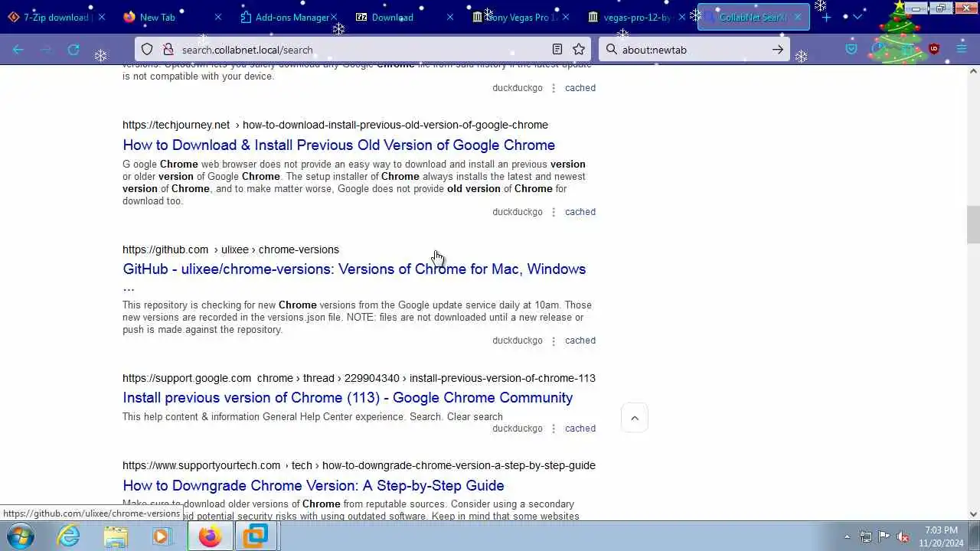
Task: Open the uBlock Origin extension icon
Action: [x=933, y=49]
